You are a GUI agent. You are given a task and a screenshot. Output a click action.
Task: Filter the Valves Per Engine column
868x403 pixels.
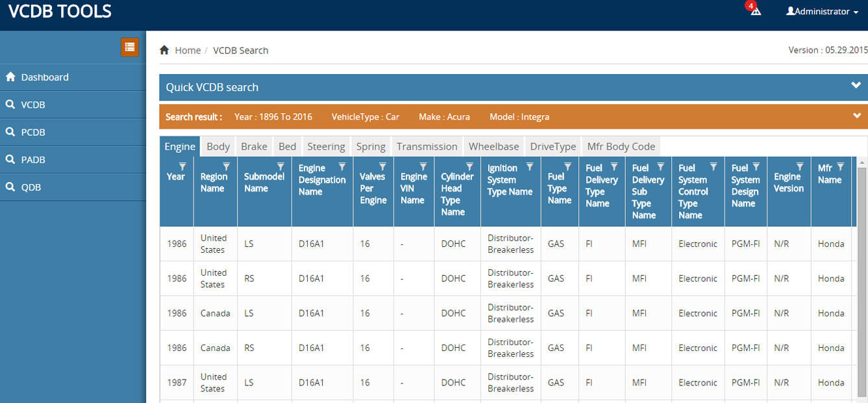pyautogui.click(x=382, y=166)
